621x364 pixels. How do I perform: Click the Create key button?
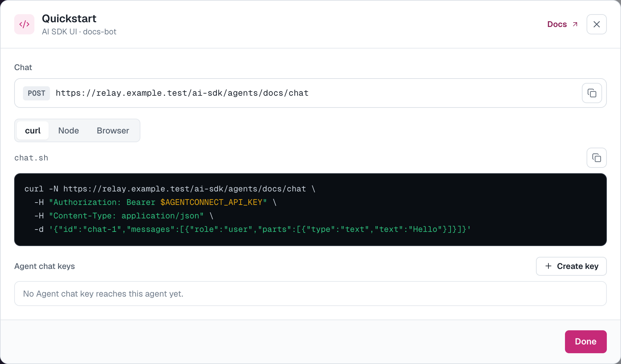(571, 266)
